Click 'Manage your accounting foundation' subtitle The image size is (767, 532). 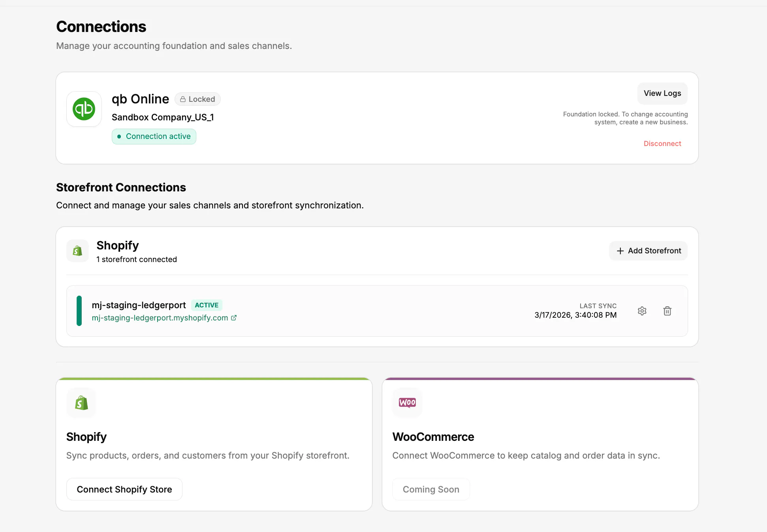(x=174, y=46)
